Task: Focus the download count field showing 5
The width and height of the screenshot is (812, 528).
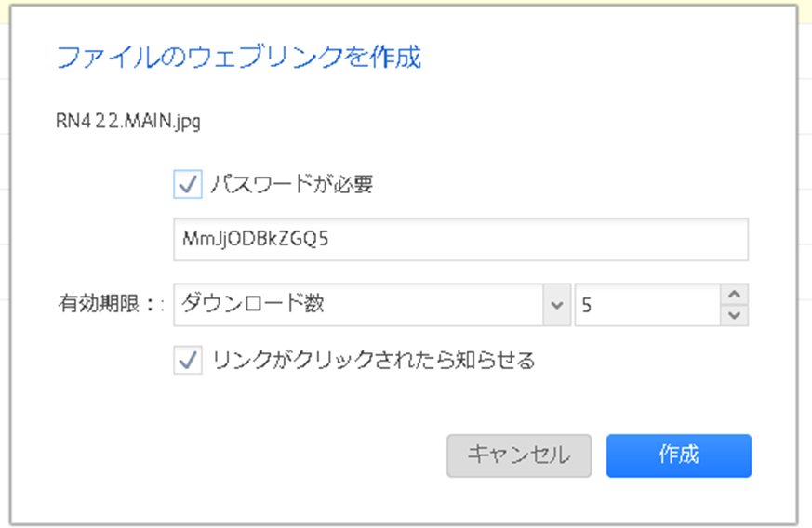Action: coord(647,305)
